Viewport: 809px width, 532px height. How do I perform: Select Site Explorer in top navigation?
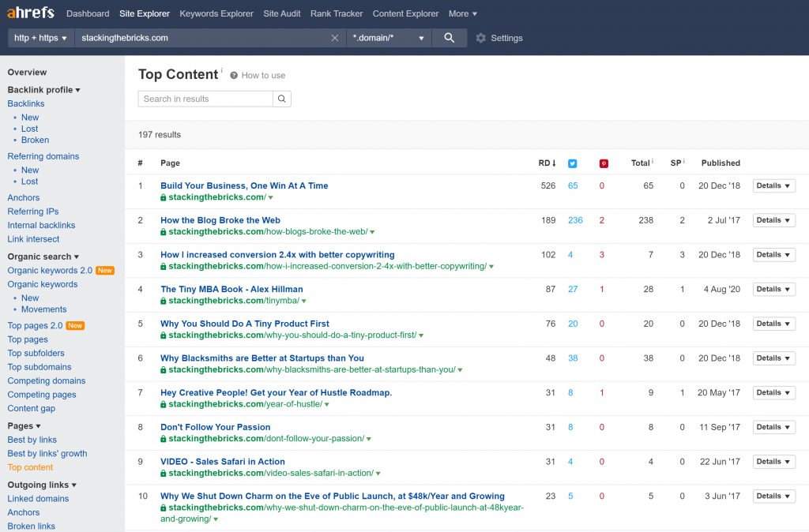(145, 13)
